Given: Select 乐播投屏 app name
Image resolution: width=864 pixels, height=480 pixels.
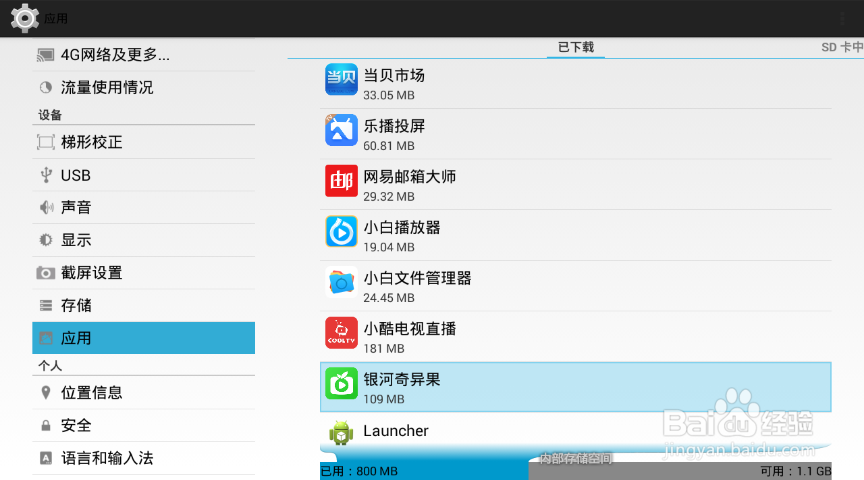Looking at the screenshot, I should 394,126.
